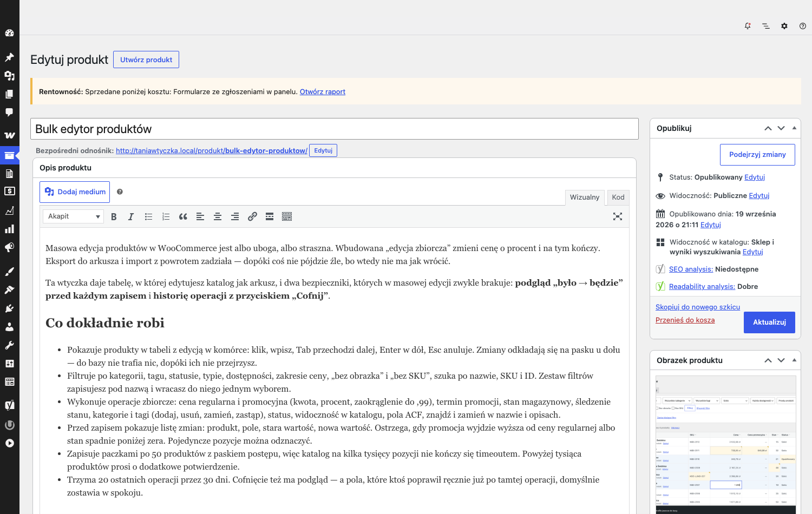The height and width of the screenshot is (514, 812).
Task: Open the Plugins sidebar menu
Action: 9,308
